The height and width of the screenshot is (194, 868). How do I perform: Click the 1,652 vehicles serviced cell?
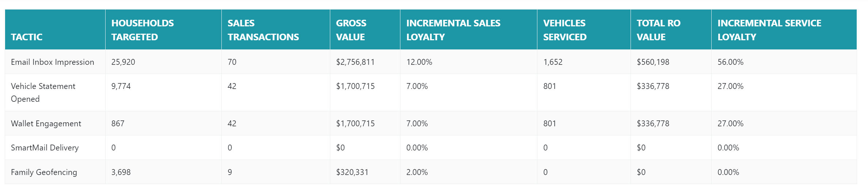[553, 62]
